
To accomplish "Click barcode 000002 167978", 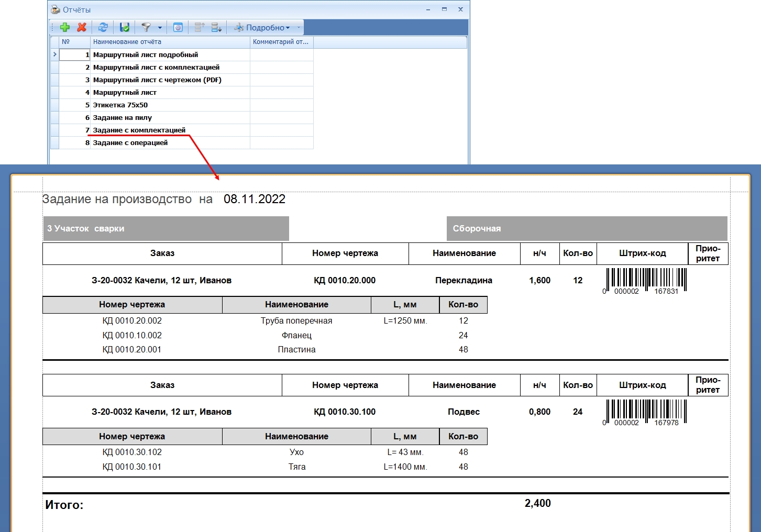I will (x=644, y=413).
